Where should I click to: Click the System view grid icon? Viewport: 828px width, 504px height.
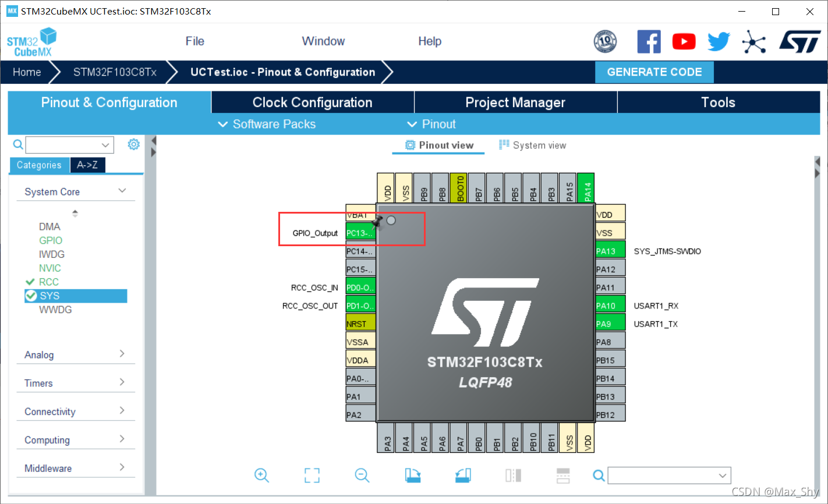click(504, 145)
